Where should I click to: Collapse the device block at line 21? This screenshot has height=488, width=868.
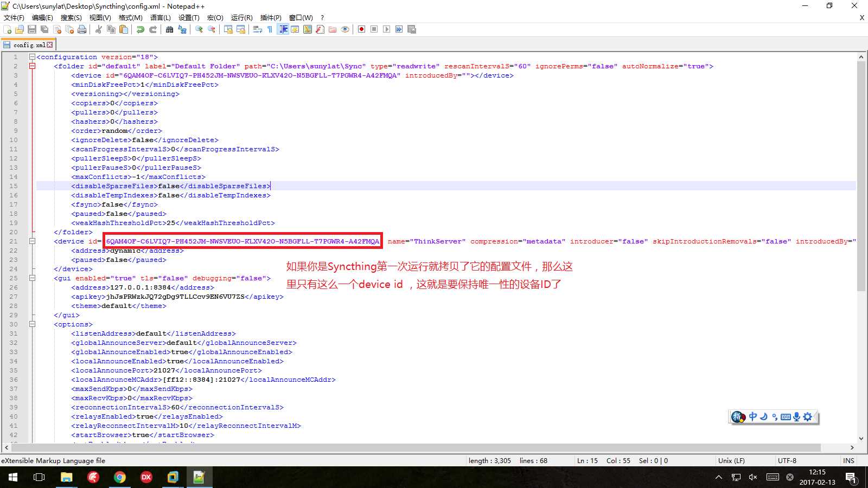[x=32, y=241]
